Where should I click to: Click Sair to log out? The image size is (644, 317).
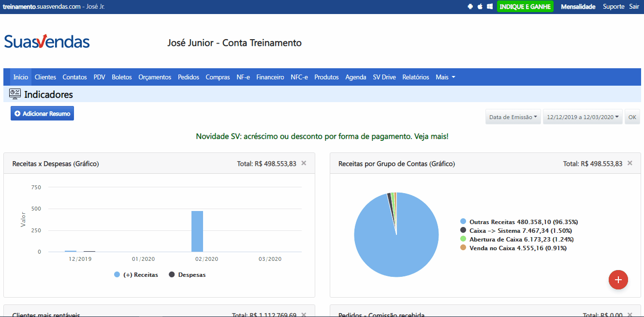[x=634, y=7]
